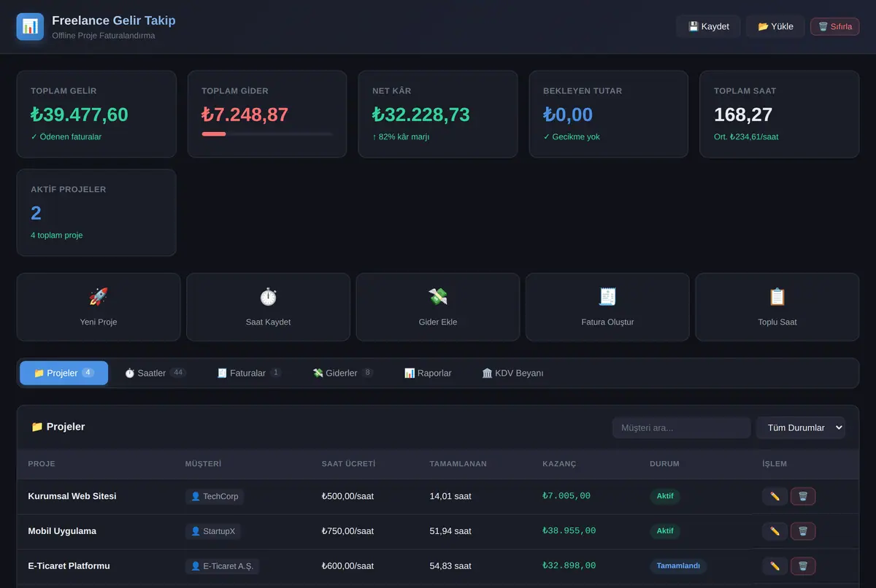The width and height of the screenshot is (876, 588).
Task: Click the ₺750,00/saat hourly rate cell
Action: [x=347, y=531]
